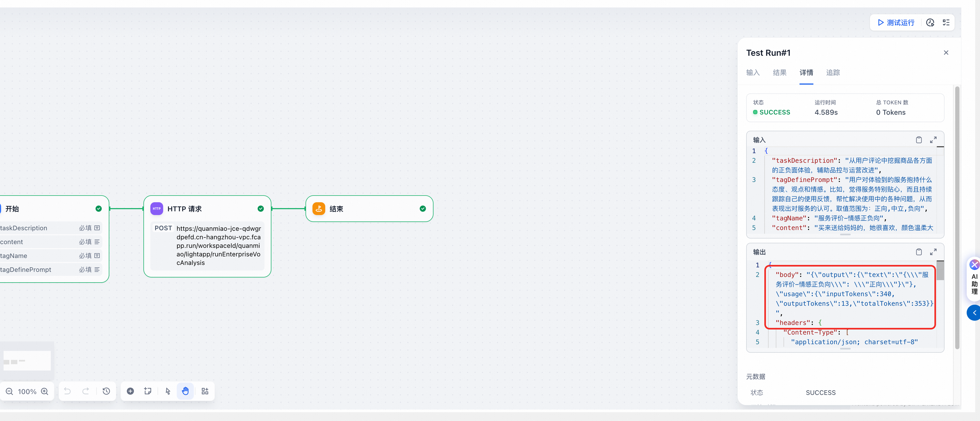Open the checklist icon beside 测试运行

pos(946,22)
